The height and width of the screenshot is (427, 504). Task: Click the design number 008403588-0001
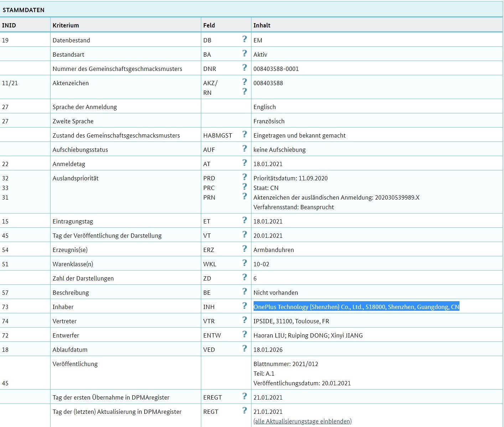[x=276, y=69]
